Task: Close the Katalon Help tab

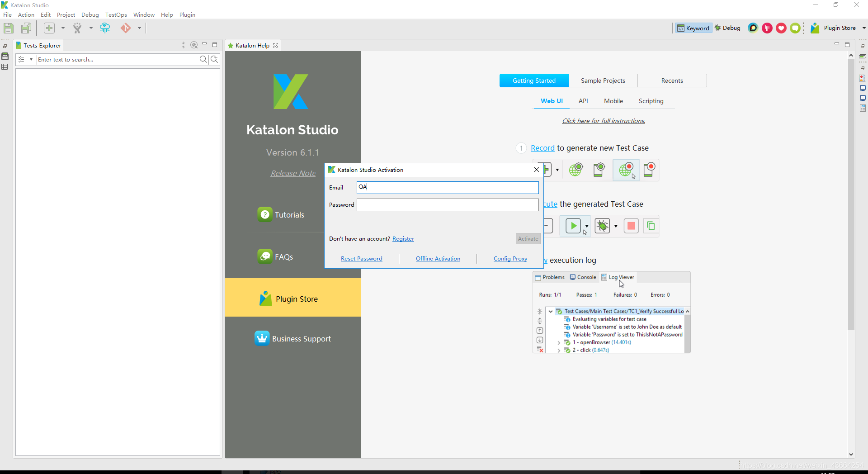Action: pos(275,45)
